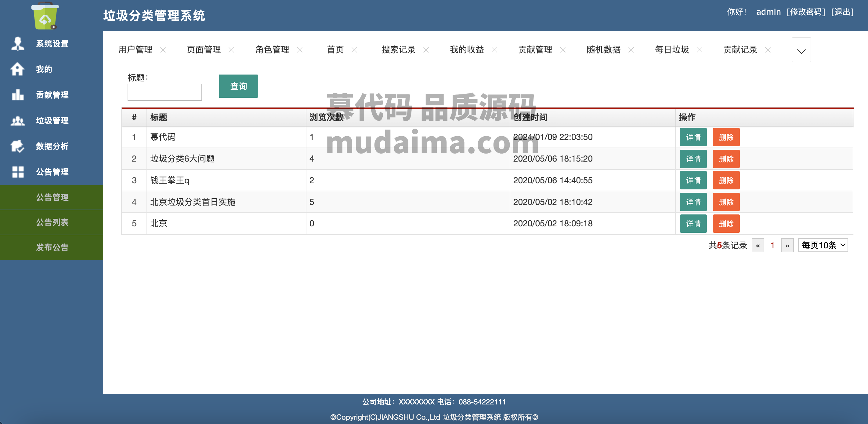The width and height of the screenshot is (868, 424).
Task: Delete the 北京 row
Action: [726, 224]
